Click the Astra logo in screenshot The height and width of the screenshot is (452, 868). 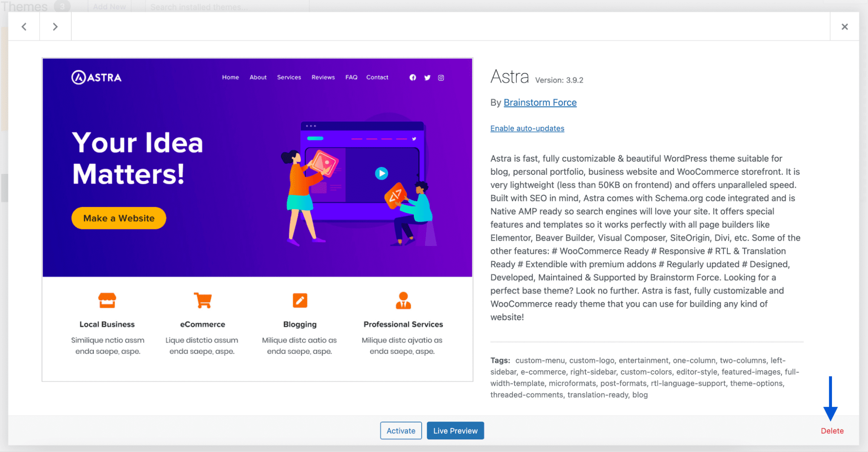[96, 77]
